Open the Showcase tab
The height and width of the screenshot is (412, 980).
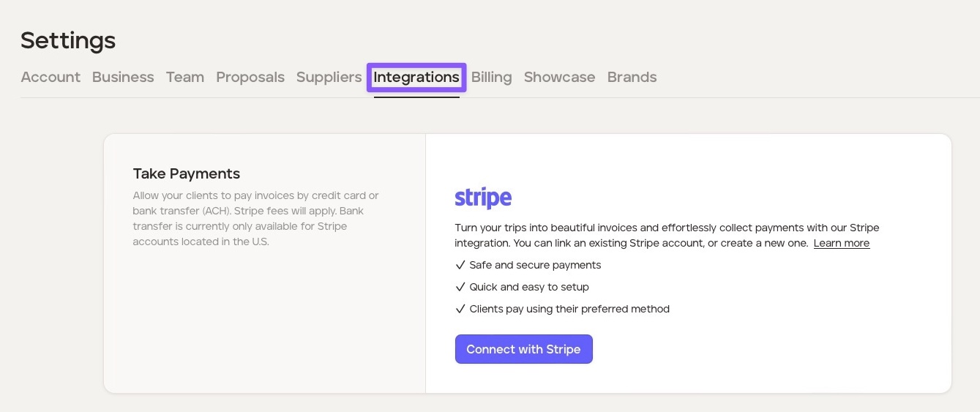tap(559, 77)
